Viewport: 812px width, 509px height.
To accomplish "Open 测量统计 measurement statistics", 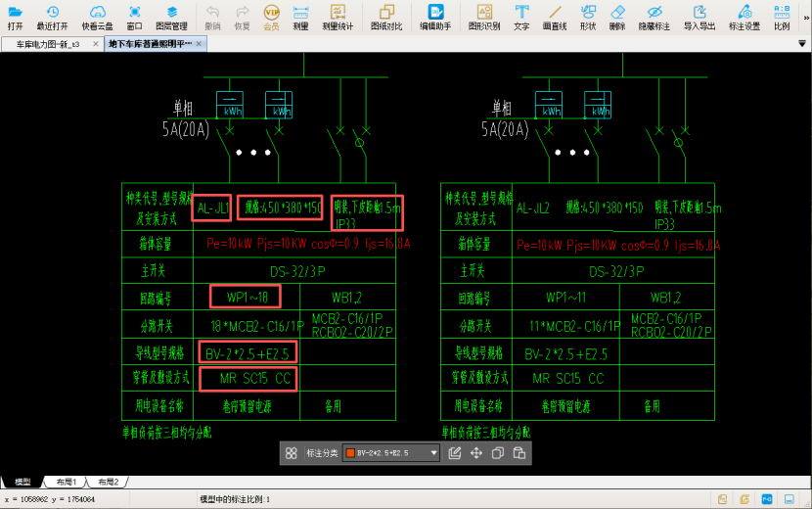I will click(338, 17).
